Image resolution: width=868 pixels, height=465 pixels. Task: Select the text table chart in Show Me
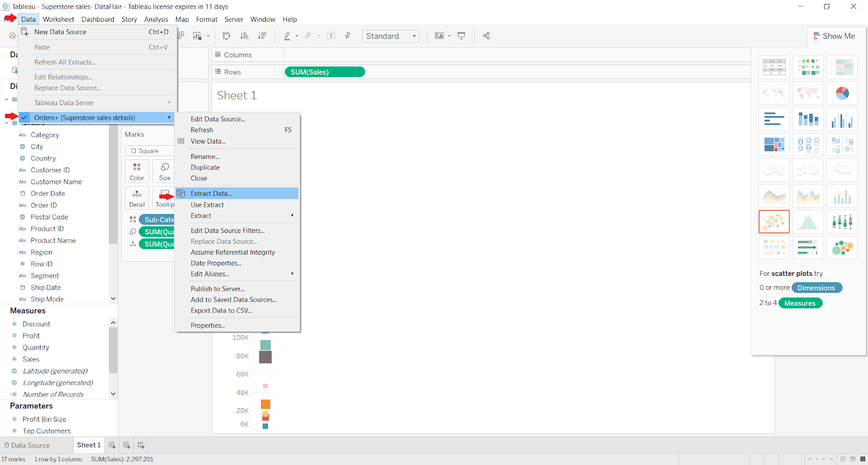pos(774,67)
